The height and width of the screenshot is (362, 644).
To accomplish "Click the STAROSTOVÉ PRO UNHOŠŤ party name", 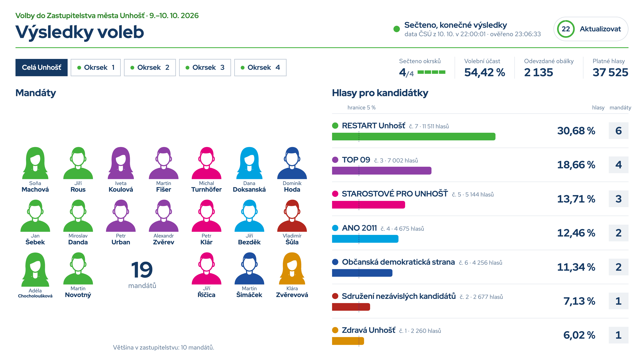I will click(395, 194).
